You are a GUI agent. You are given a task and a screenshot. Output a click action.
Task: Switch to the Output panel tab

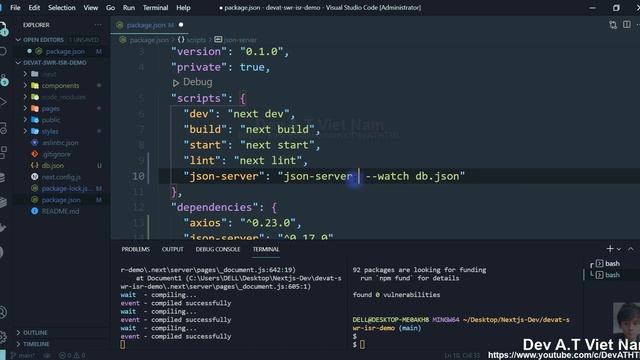tap(173, 249)
